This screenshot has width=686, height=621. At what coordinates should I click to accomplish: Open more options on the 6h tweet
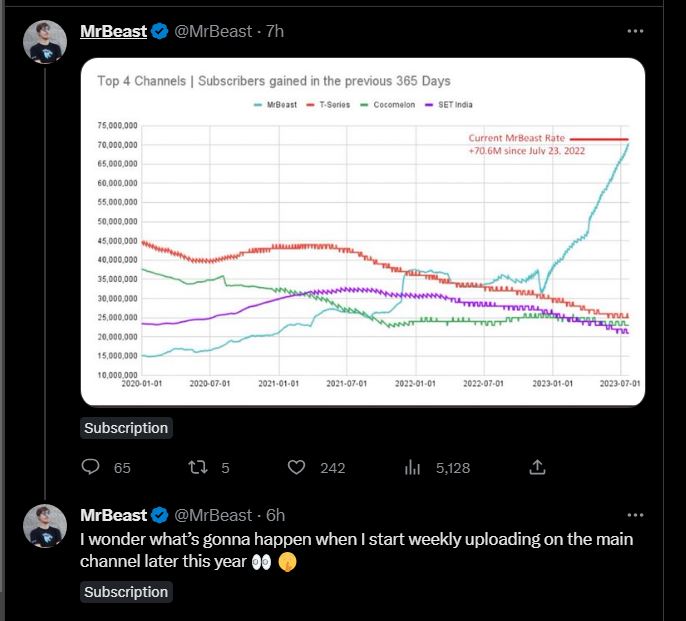(635, 515)
